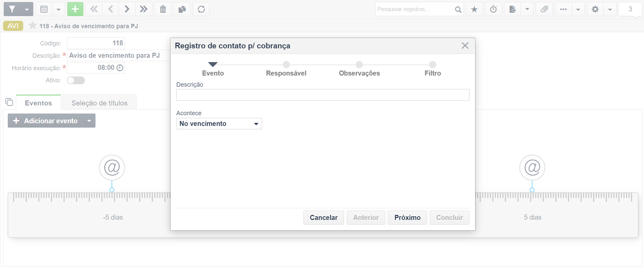Switch to Seleção de títulos tab
The height and width of the screenshot is (268, 644).
[99, 103]
